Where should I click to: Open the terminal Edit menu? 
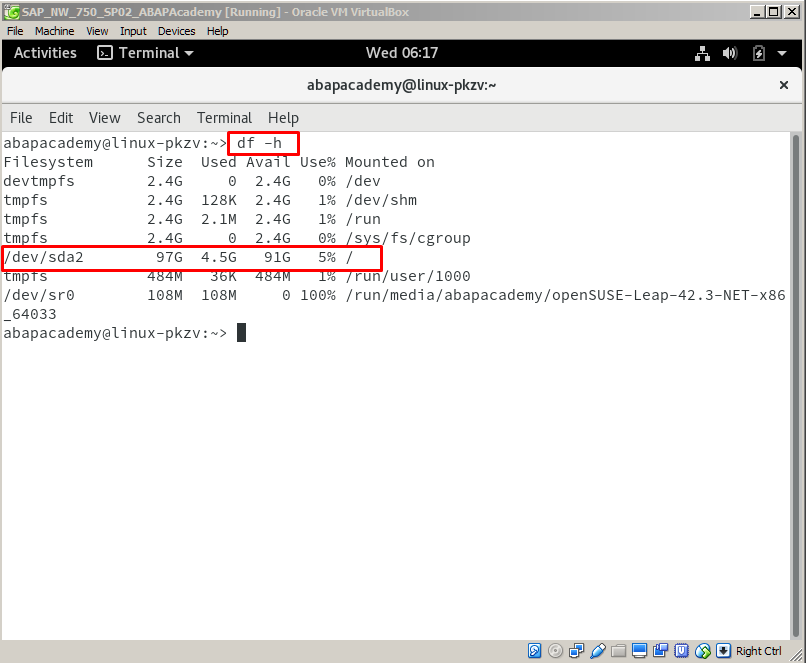(61, 118)
